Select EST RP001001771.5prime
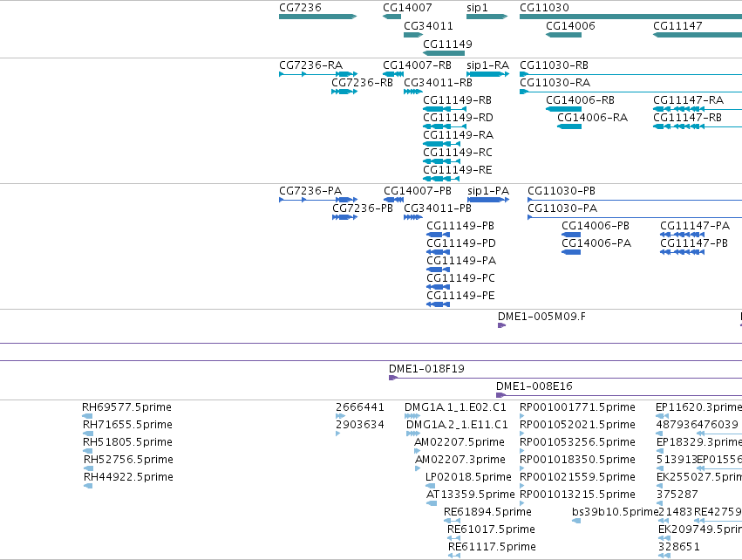The width and height of the screenshot is (742, 560). pyautogui.click(x=522, y=416)
